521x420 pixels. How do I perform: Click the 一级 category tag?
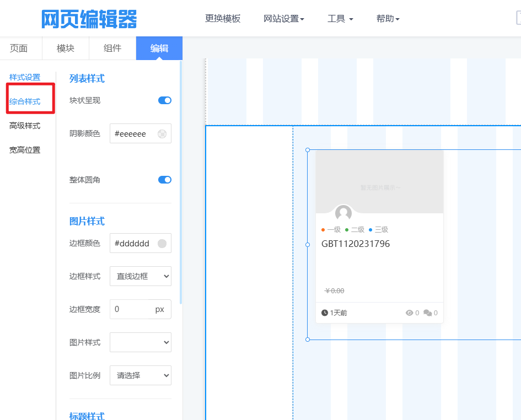pyautogui.click(x=331, y=230)
